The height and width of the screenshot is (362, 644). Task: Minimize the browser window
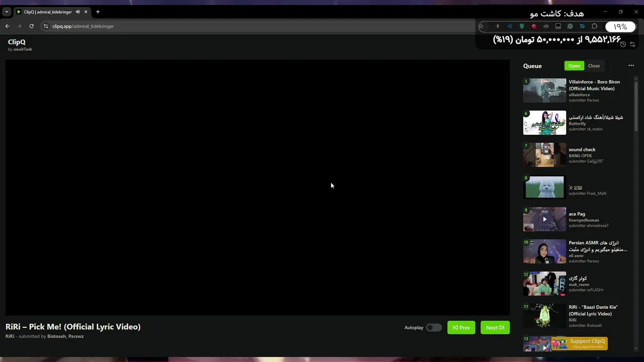tap(605, 12)
